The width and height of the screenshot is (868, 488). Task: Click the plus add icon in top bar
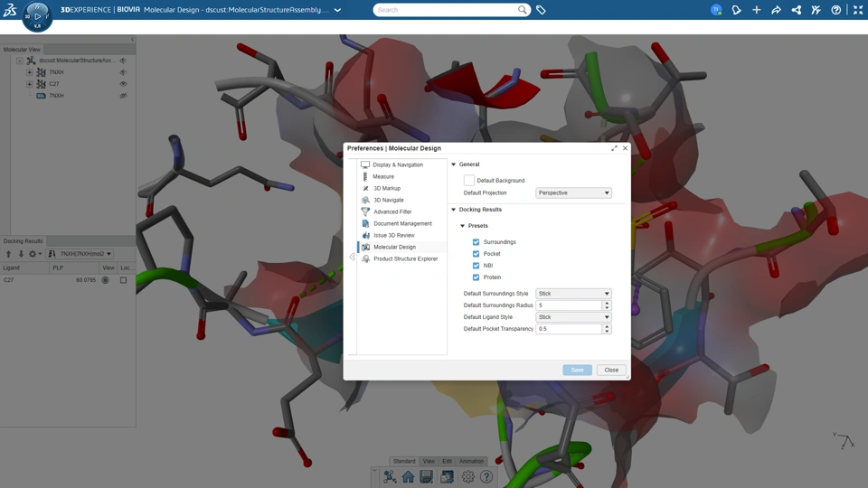click(756, 10)
